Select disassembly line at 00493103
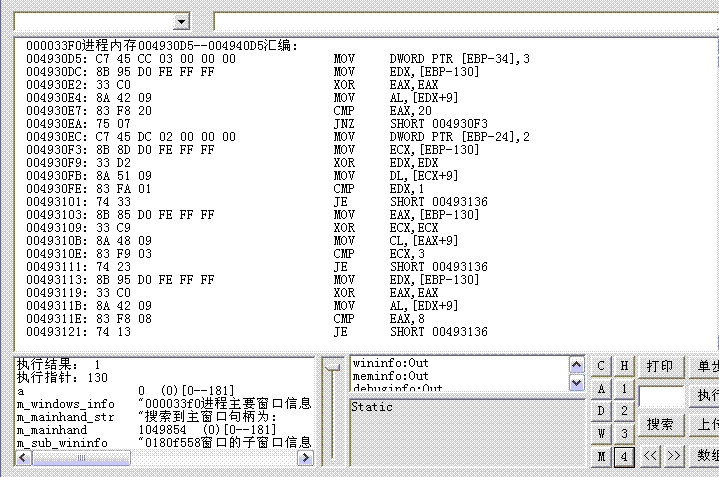This screenshot has height=477, width=719. point(253,215)
